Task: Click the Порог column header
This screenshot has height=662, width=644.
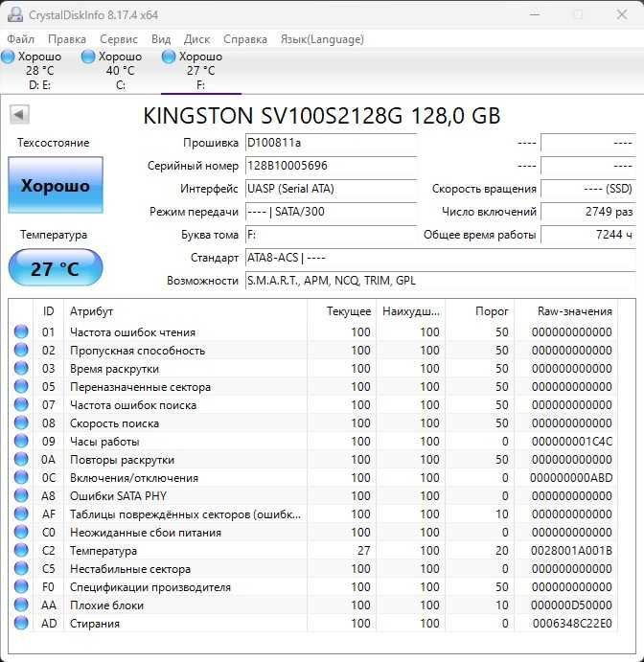Action: (x=480, y=311)
